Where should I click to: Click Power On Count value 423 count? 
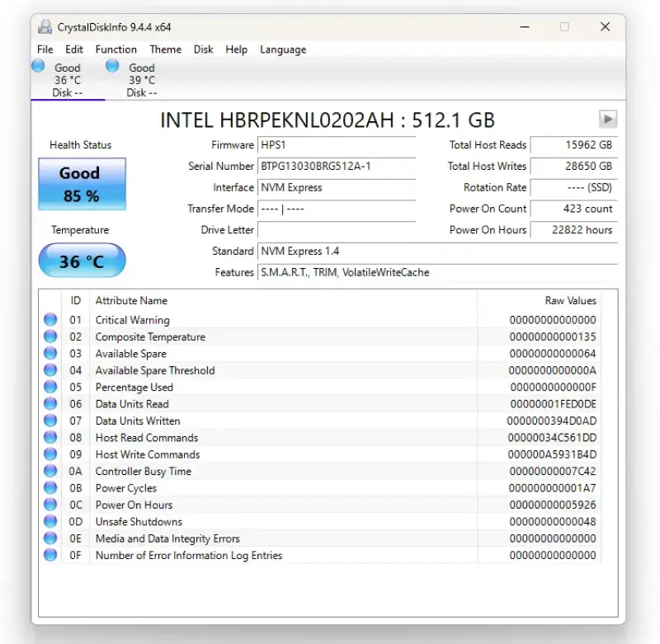(573, 209)
